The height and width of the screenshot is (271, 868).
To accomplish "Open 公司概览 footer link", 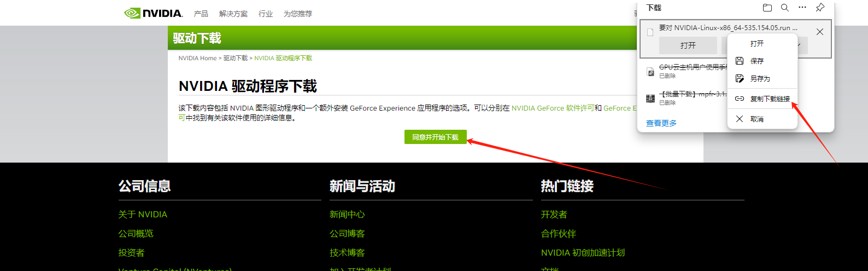I will 136,234.
